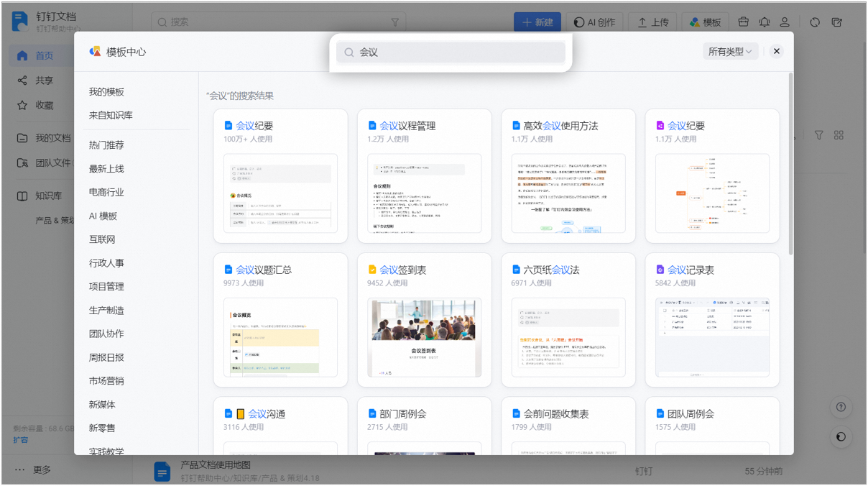Click the 上传 (Upload) button

[x=652, y=22]
